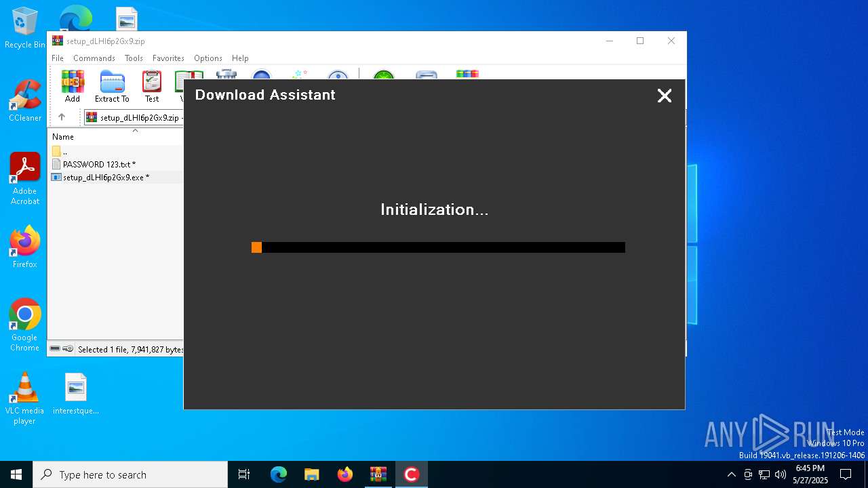Click 'Initialization...' text in Download Assistant

tap(434, 209)
